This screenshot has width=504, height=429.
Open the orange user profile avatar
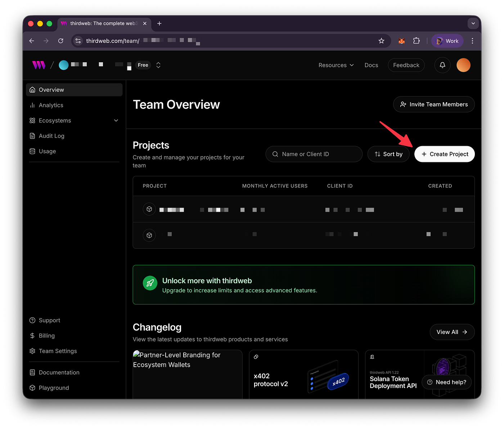463,65
